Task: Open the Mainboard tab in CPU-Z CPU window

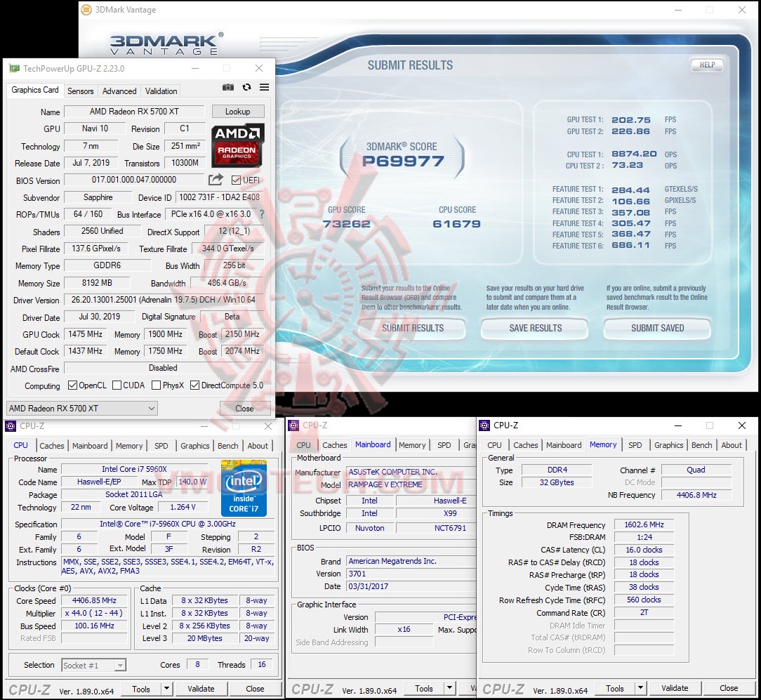Action: click(x=90, y=446)
